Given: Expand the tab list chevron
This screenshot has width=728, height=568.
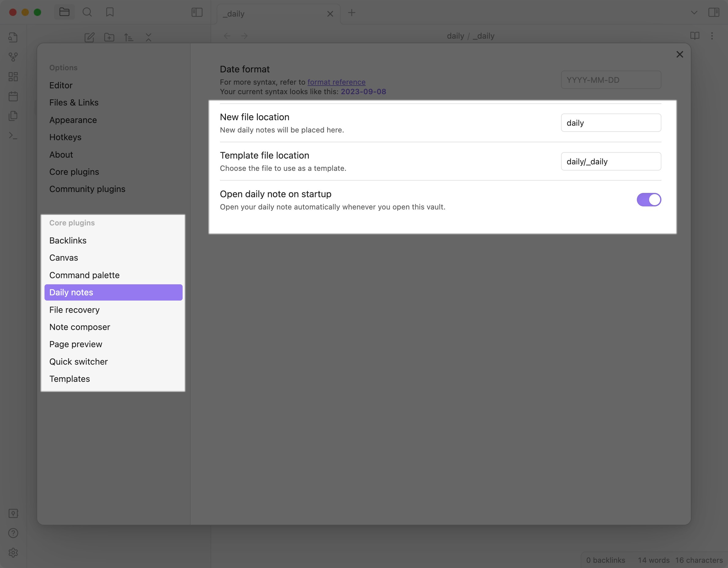Looking at the screenshot, I should coord(694,13).
